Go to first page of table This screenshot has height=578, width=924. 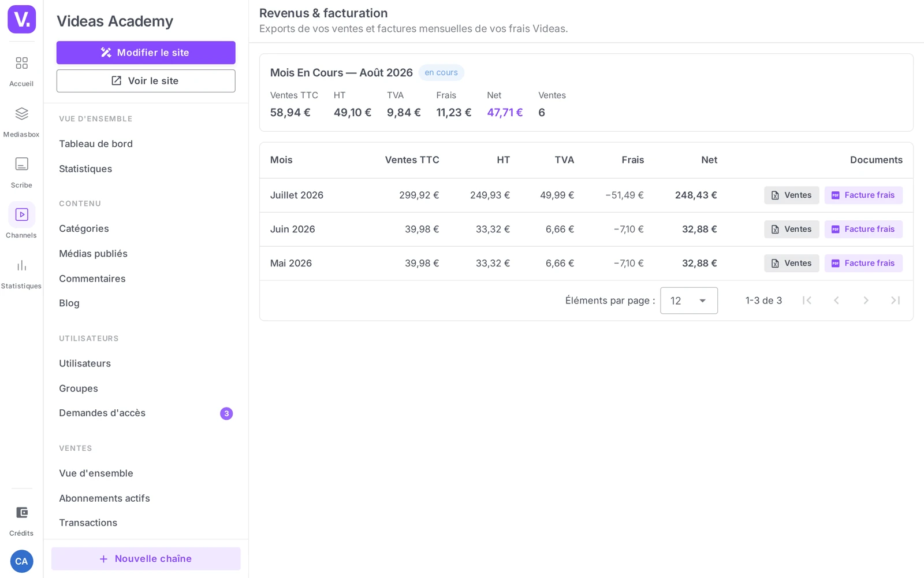pos(807,301)
